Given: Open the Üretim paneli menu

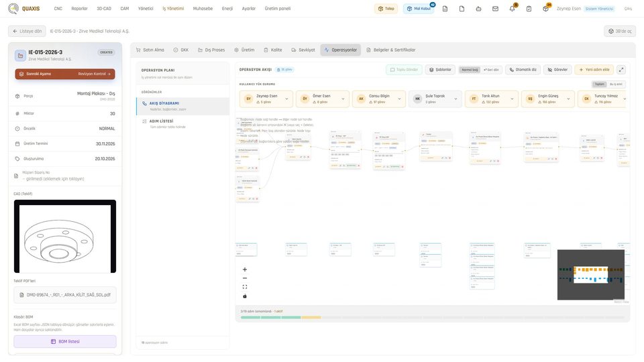Looking at the screenshot, I should (278, 9).
